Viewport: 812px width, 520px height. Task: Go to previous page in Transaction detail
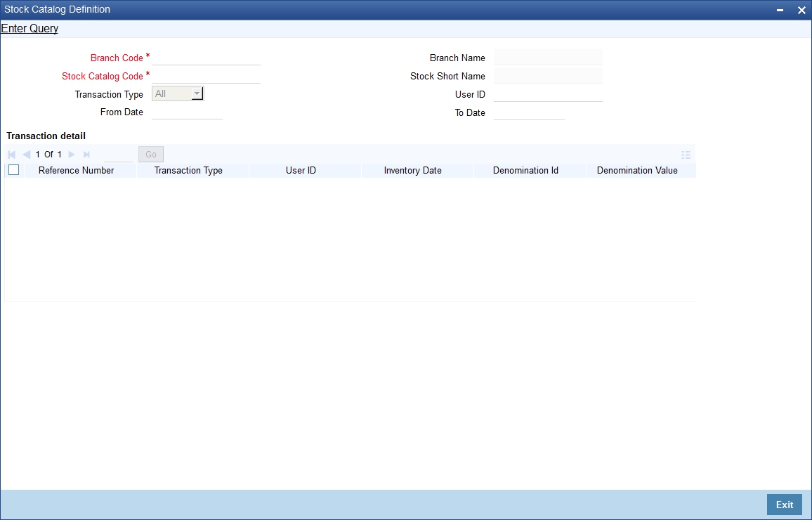point(26,155)
